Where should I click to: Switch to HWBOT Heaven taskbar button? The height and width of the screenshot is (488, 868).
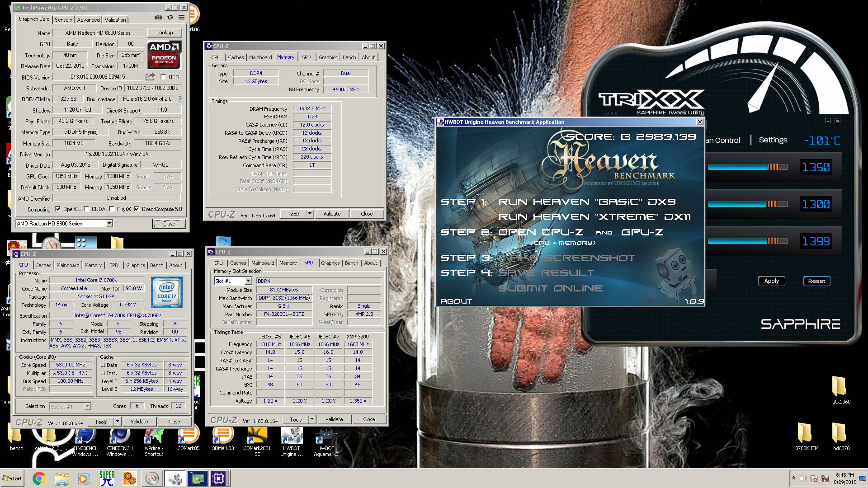tap(175, 479)
